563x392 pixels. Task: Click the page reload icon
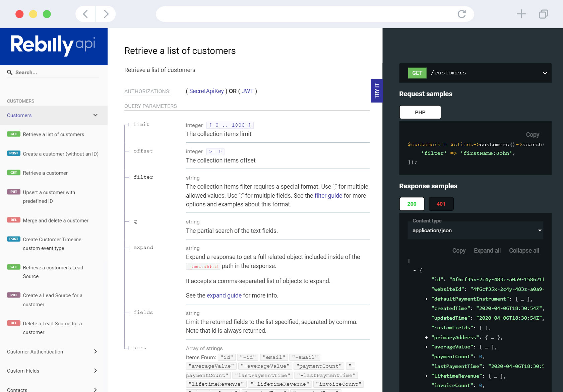(461, 14)
